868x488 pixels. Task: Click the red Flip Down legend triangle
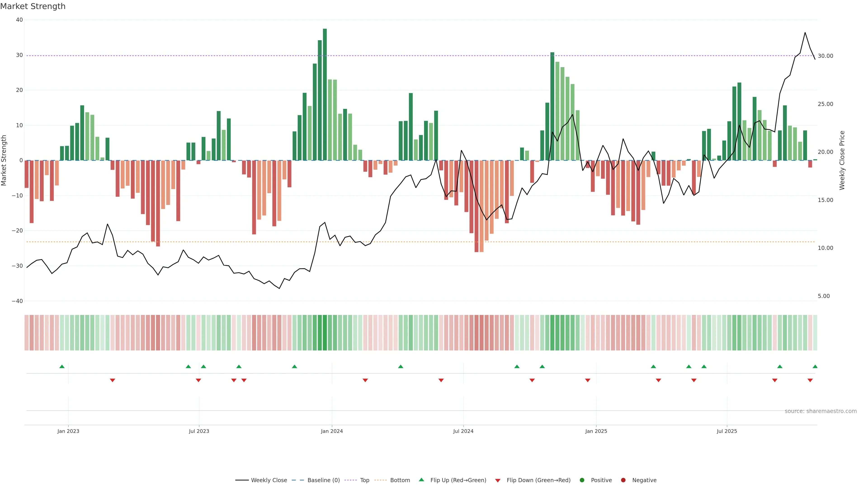click(x=498, y=480)
